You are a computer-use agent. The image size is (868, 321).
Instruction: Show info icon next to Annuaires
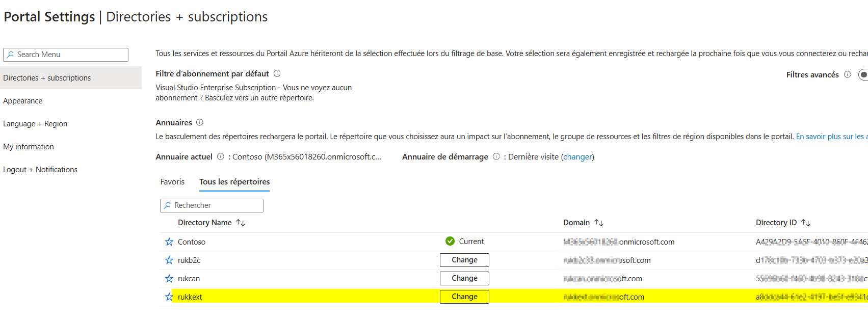(200, 122)
